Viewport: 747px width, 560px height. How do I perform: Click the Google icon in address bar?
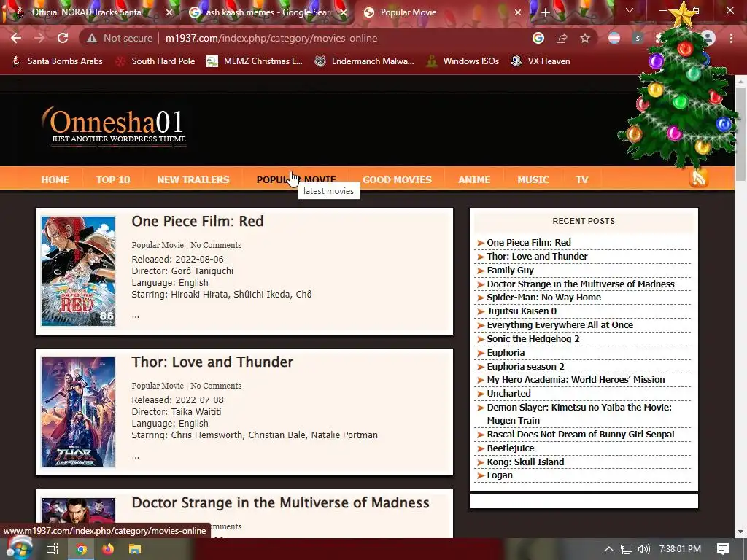point(538,38)
